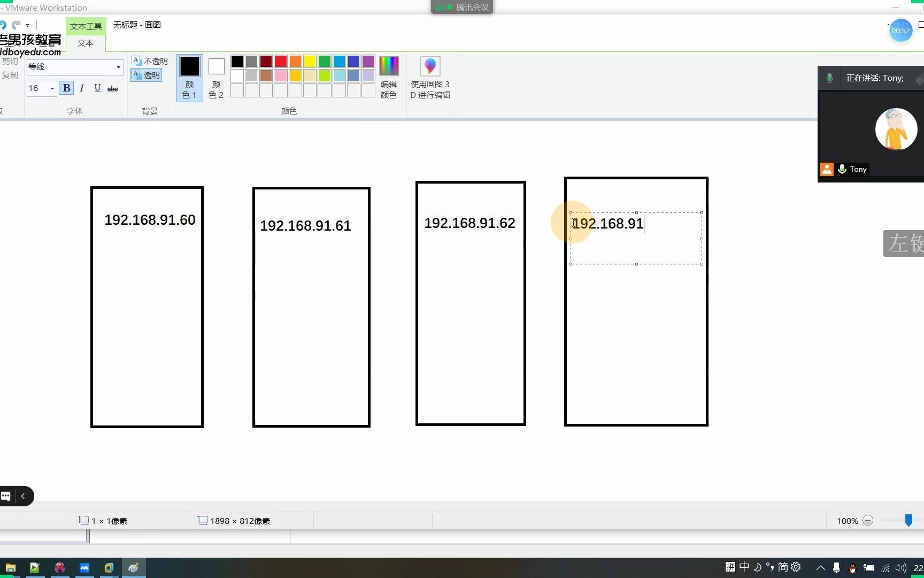Click the 00:52 meeting timer bubble
Image resolution: width=924 pixels, height=578 pixels.
(900, 31)
